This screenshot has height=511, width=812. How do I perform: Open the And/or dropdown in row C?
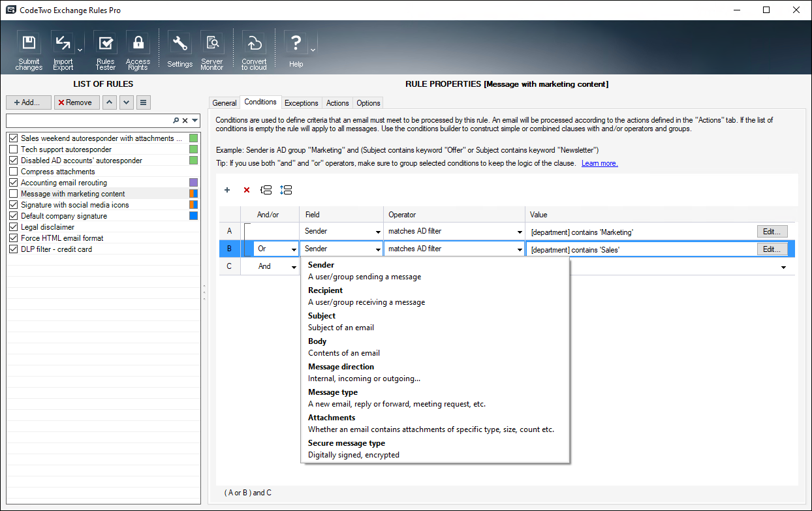pos(294,266)
